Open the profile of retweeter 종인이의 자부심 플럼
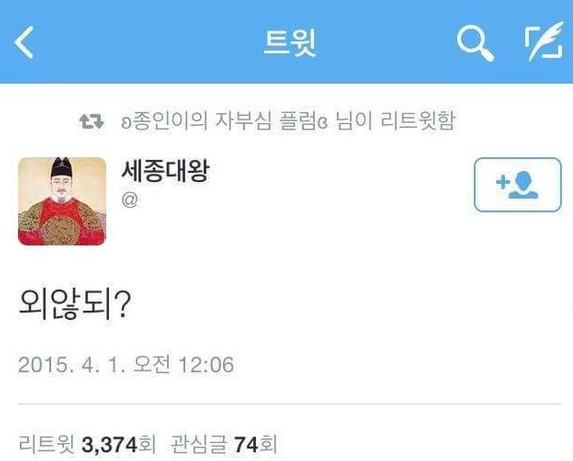The width and height of the screenshot is (573, 461). [224, 121]
